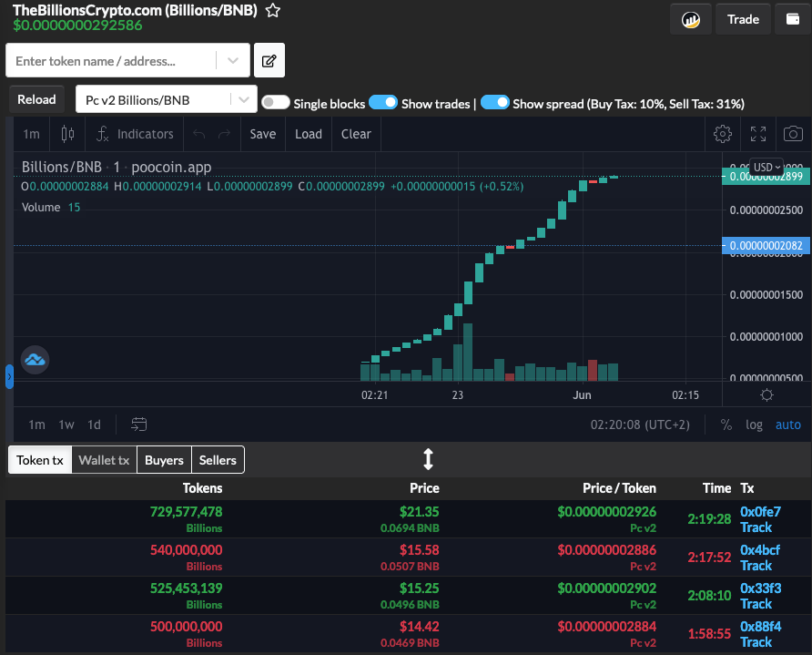Click the Tokens column header
Screen dimensions: 812x655
pyautogui.click(x=202, y=488)
